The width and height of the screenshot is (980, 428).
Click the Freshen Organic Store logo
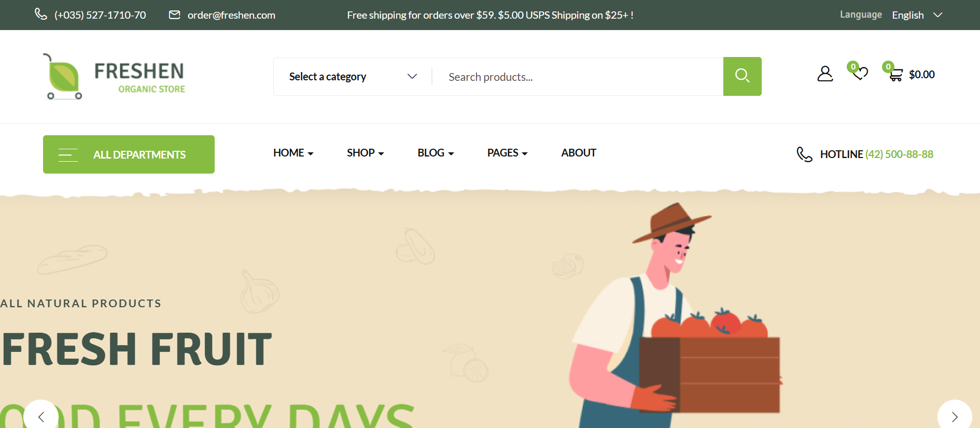tap(114, 77)
